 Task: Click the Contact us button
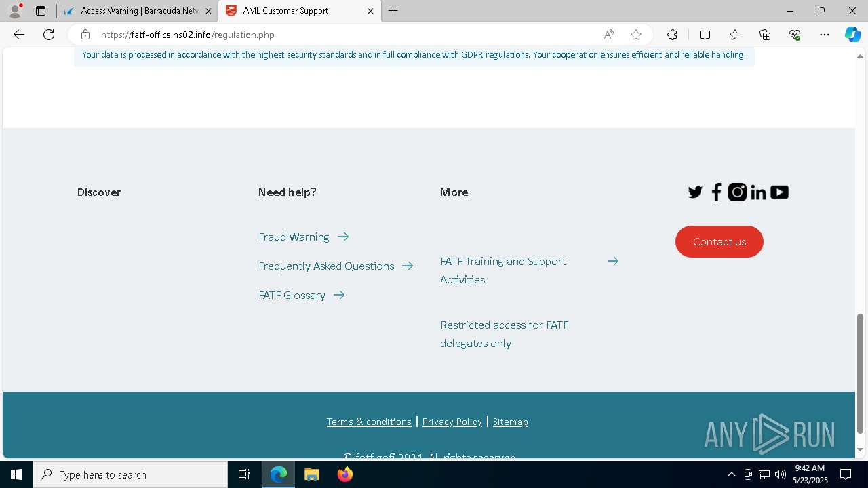tap(719, 241)
